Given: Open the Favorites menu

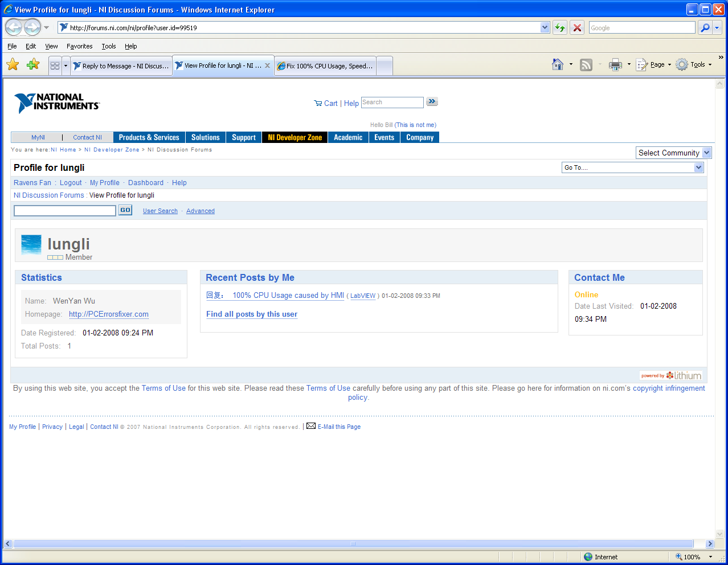Looking at the screenshot, I should click(79, 46).
